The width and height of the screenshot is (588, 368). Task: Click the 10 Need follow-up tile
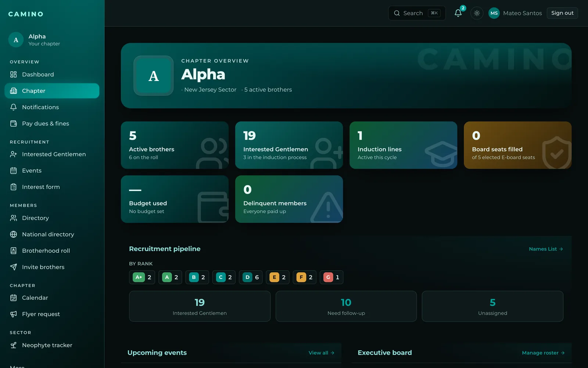coord(346,306)
